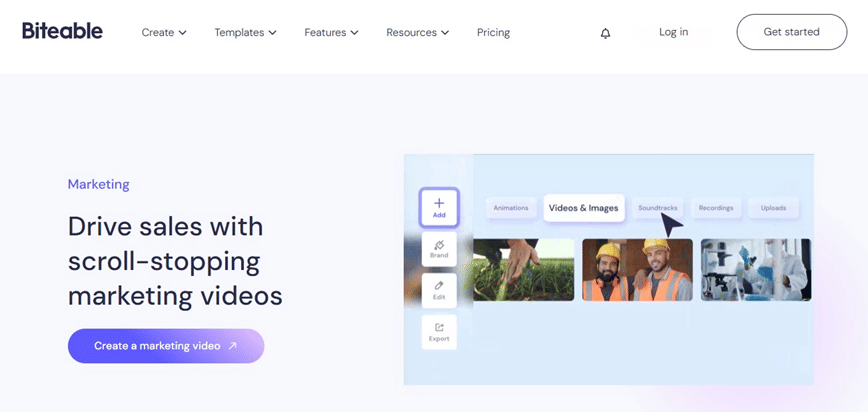868x412 pixels.
Task: Switch to the Animations tab
Action: (511, 208)
